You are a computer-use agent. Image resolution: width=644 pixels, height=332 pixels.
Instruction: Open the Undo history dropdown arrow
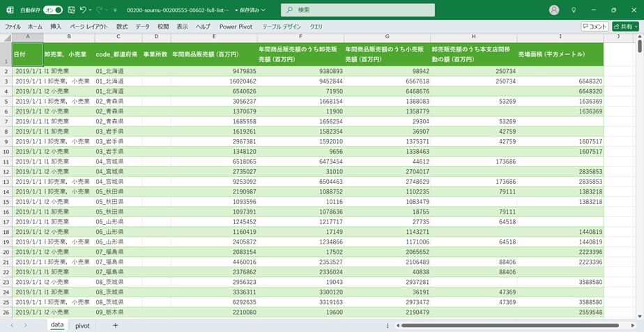point(91,10)
